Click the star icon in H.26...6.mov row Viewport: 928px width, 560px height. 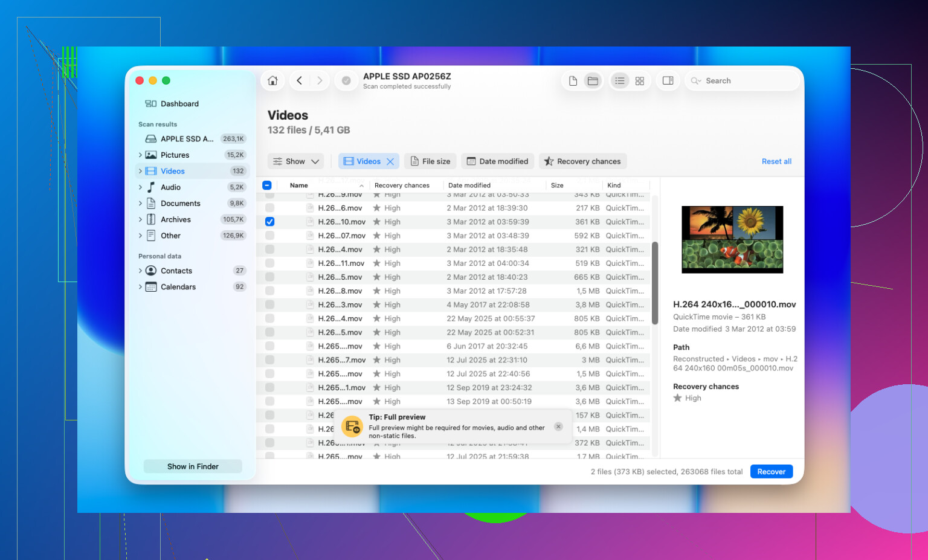point(377,208)
